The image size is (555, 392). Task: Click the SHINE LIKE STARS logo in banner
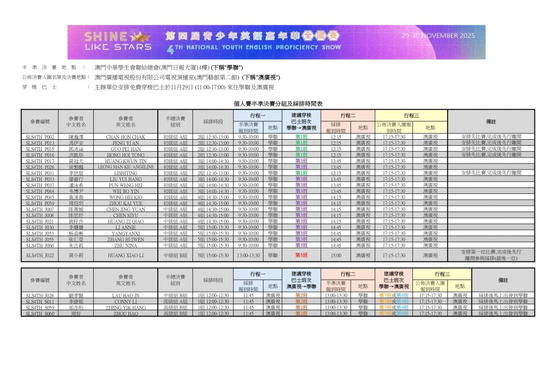point(118,42)
